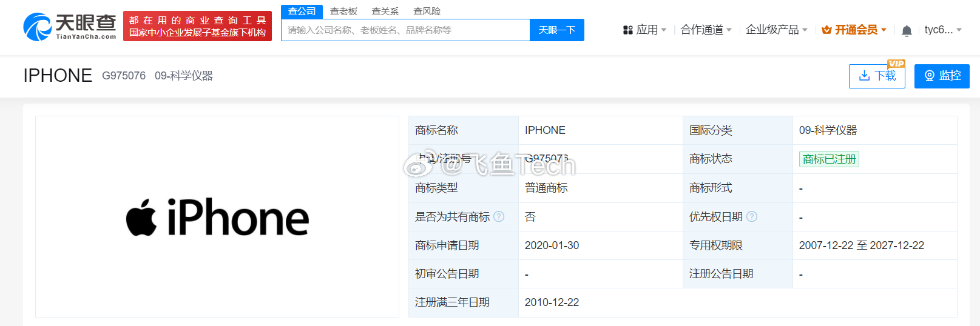Click the 2007-12-22 至 2027-12-22 period
This screenshot has width=980, height=326.
(x=862, y=245)
